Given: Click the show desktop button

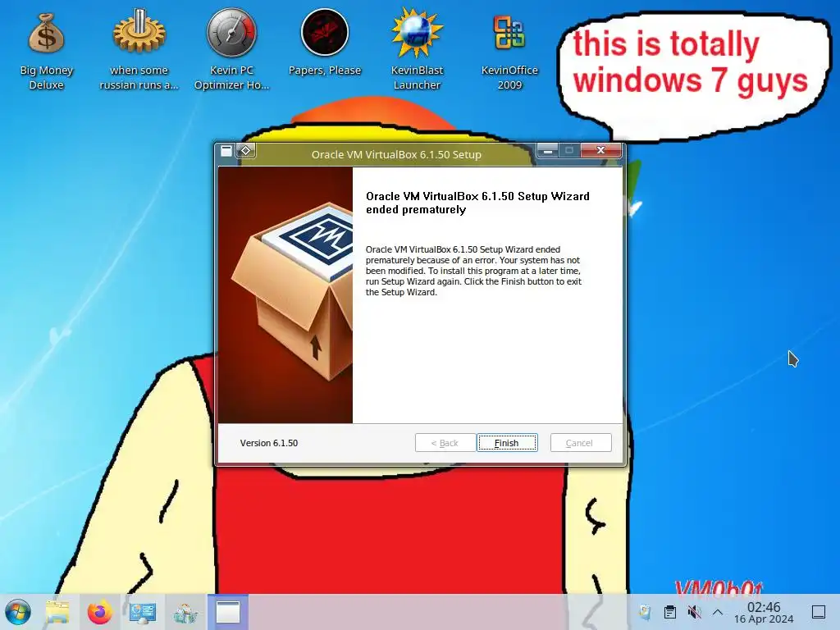Looking at the screenshot, I should [x=819, y=612].
